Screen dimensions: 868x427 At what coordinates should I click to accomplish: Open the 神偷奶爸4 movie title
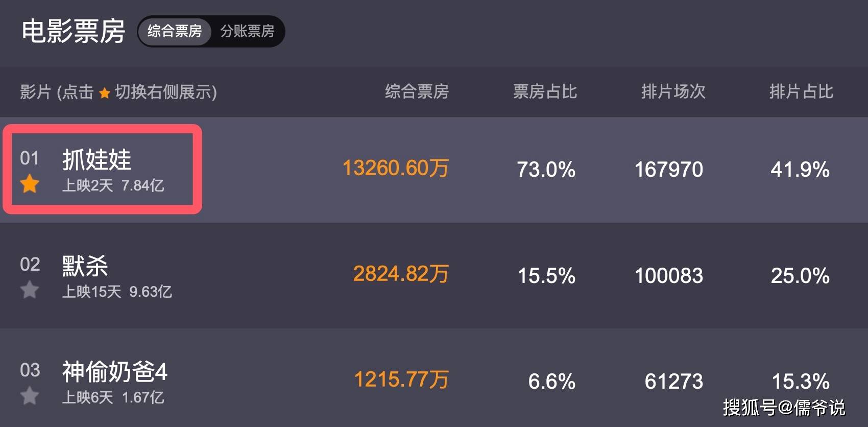114,371
